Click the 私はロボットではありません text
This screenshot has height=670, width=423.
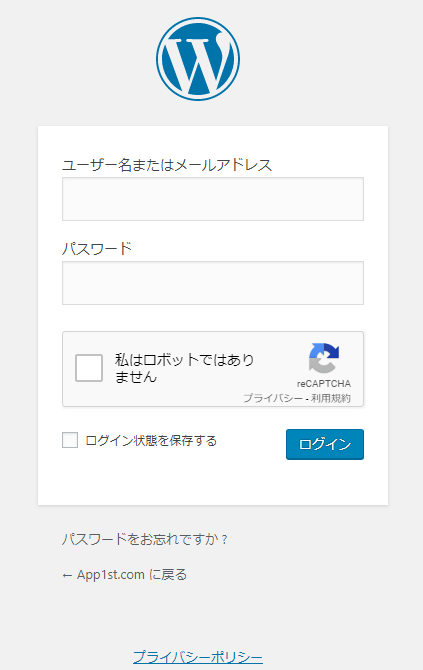pos(185,368)
